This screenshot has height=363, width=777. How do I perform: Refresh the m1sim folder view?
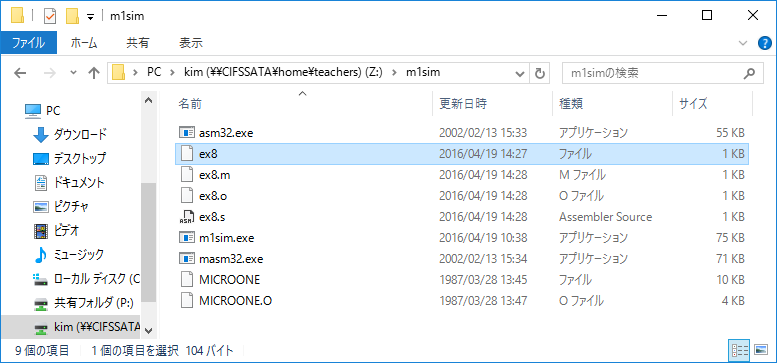(x=539, y=73)
